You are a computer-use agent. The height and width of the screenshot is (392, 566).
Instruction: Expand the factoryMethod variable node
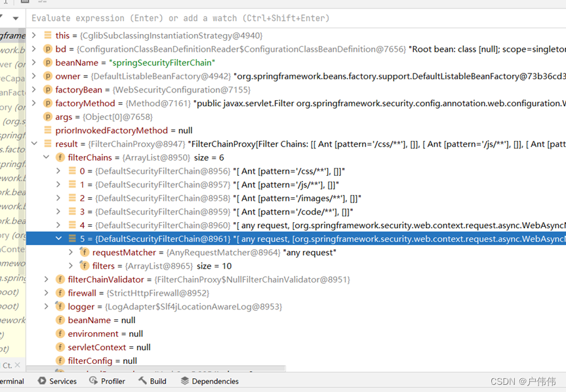pyautogui.click(x=33, y=103)
